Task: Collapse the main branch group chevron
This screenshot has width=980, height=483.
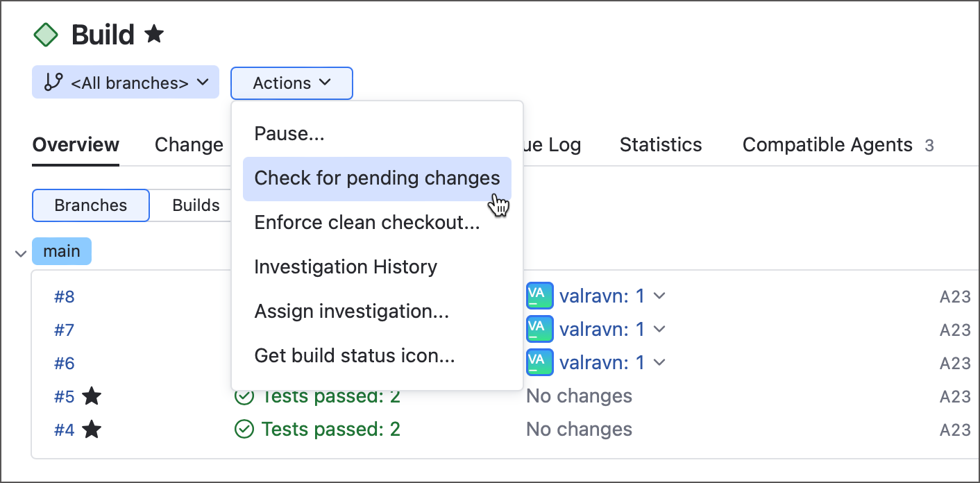Action: pyautogui.click(x=21, y=253)
